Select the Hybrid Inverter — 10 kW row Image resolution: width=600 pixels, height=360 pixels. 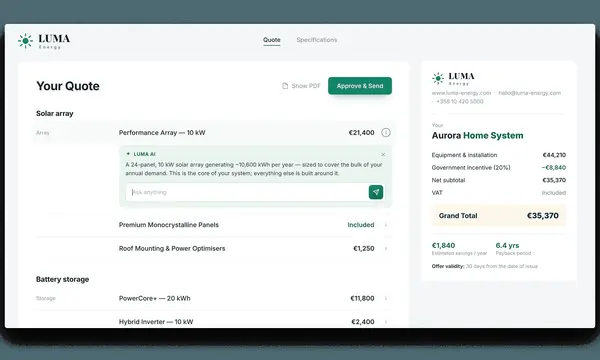214,322
